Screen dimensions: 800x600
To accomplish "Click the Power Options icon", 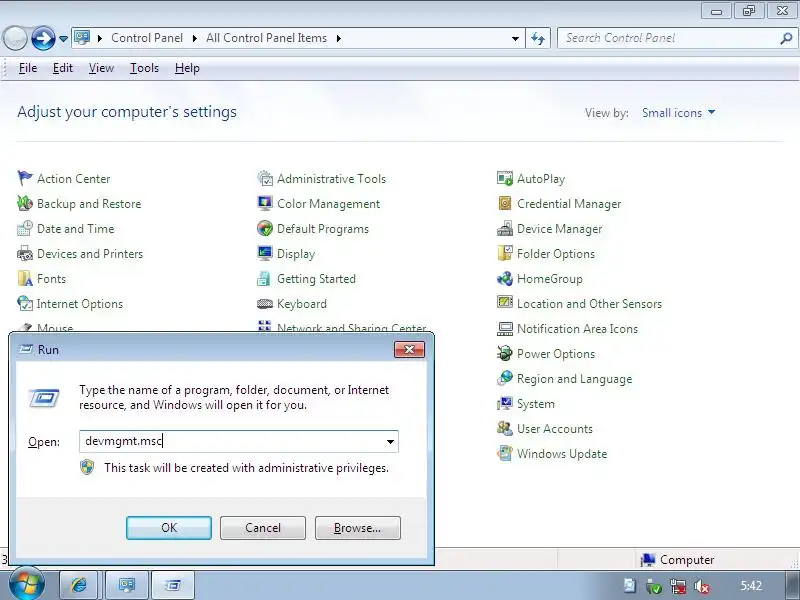I will (505, 353).
